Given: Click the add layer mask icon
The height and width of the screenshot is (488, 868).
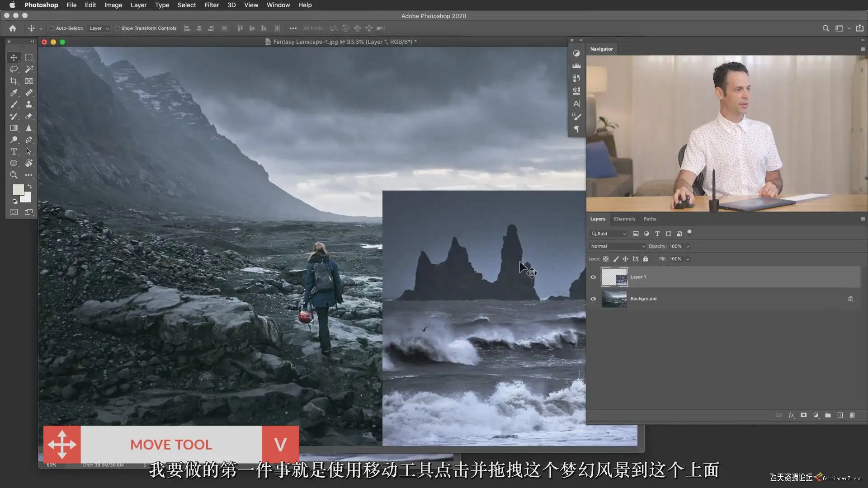Looking at the screenshot, I should pyautogui.click(x=803, y=415).
